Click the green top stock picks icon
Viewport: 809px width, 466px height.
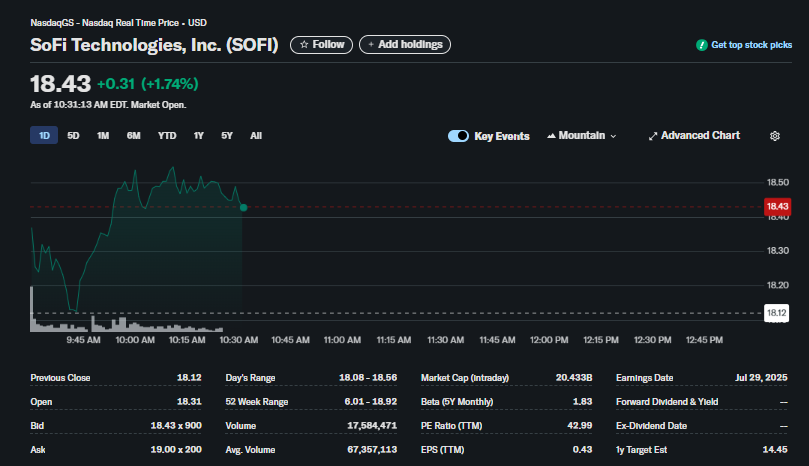(702, 45)
